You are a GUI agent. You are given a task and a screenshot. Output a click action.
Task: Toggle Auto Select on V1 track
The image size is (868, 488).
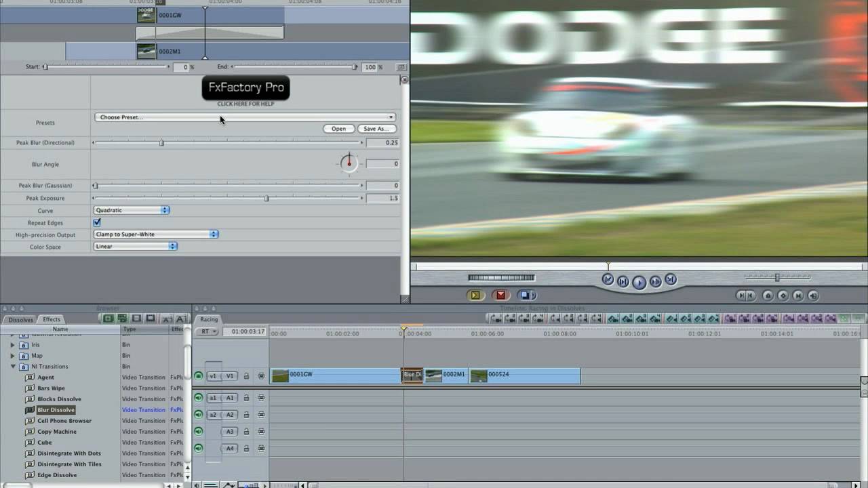point(261,376)
